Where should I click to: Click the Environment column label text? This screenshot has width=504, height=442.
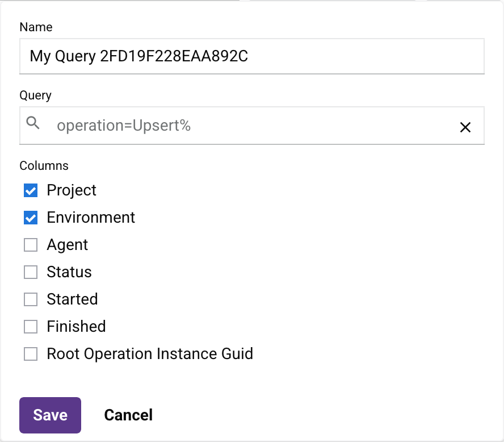click(x=91, y=218)
